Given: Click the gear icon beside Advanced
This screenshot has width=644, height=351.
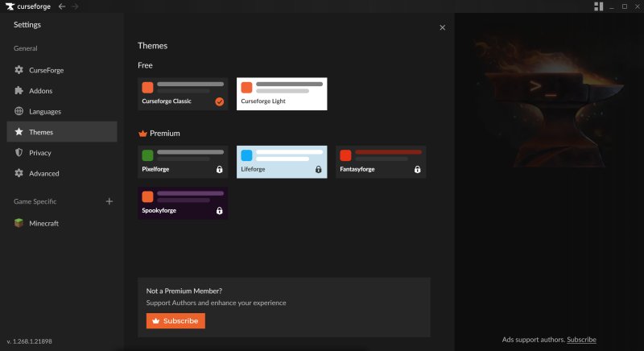Looking at the screenshot, I should click(x=19, y=173).
